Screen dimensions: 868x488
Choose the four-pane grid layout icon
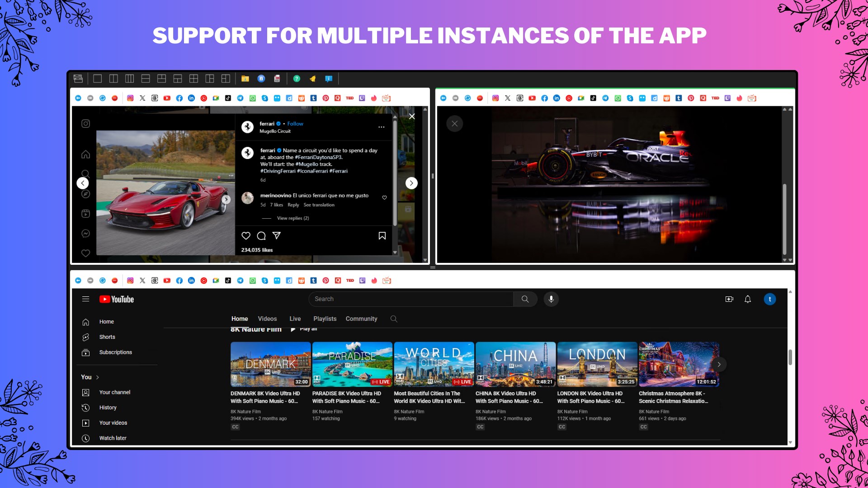(x=193, y=79)
